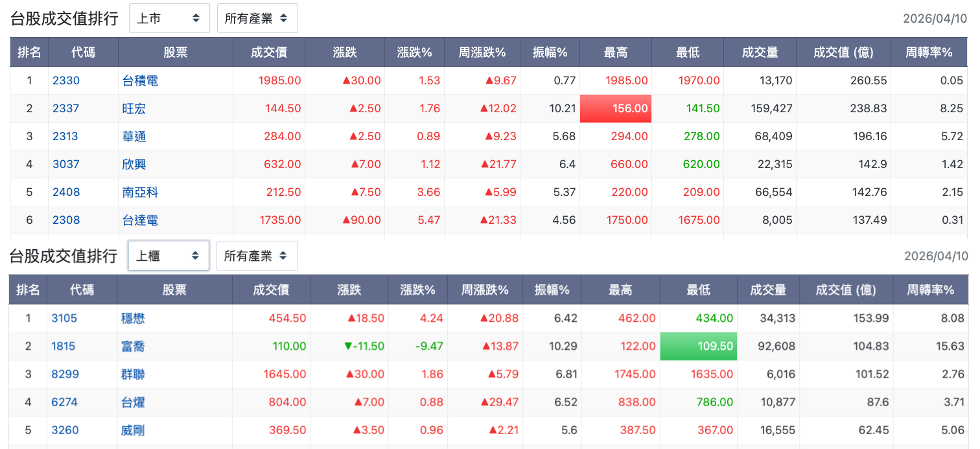The height and width of the screenshot is (449, 980).
Task: Sort lower table by 周轉率% header
Action: pyautogui.click(x=931, y=290)
